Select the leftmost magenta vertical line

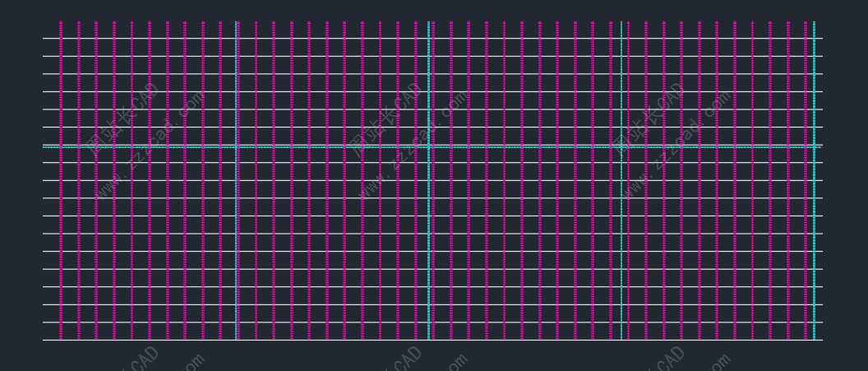pos(61,180)
